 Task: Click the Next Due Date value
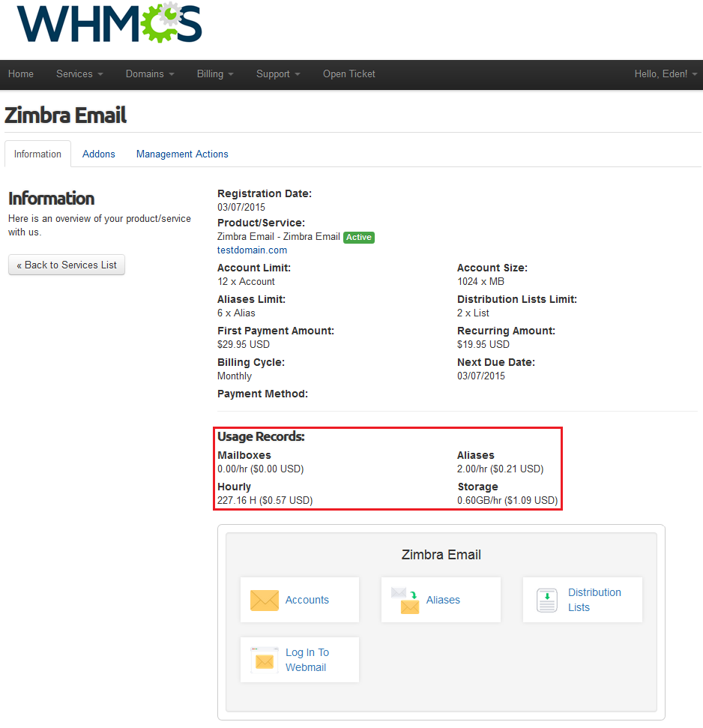(x=480, y=376)
